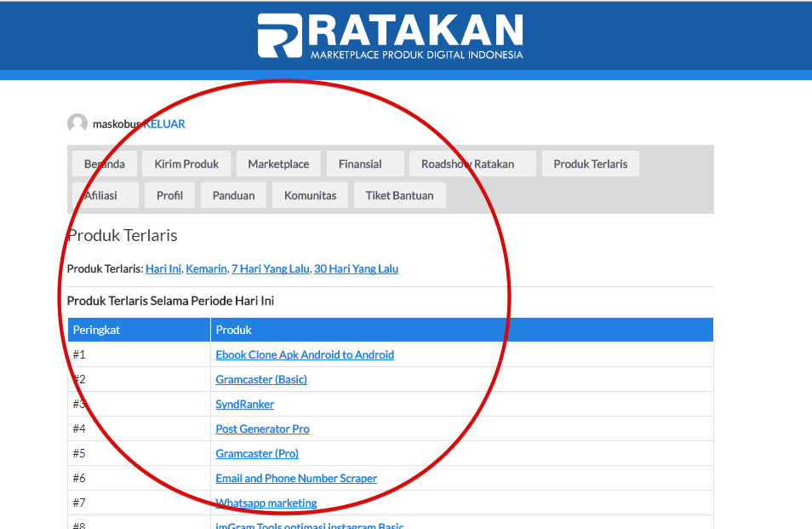Viewport: 812px width, 529px height.
Task: Select the Roadshow Ratakan menu item
Action: [x=472, y=164]
